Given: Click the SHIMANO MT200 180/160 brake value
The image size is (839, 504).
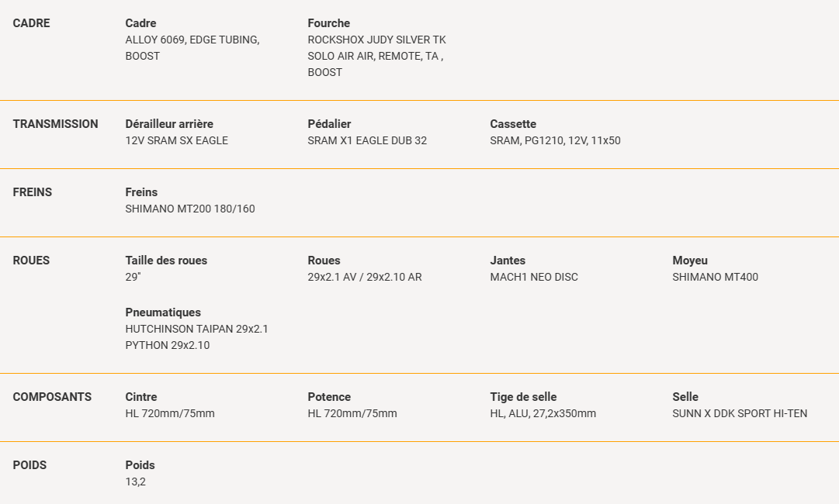Looking at the screenshot, I should click(190, 209).
